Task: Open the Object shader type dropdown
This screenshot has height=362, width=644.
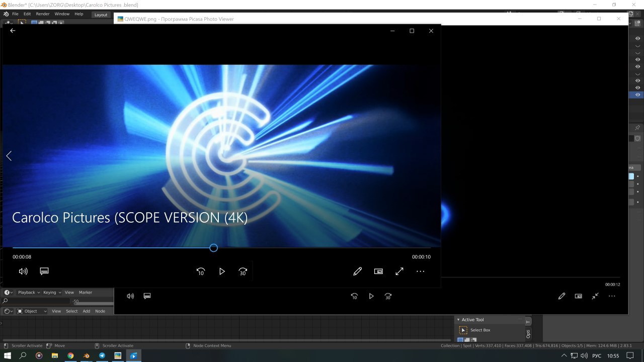Action: [32, 311]
